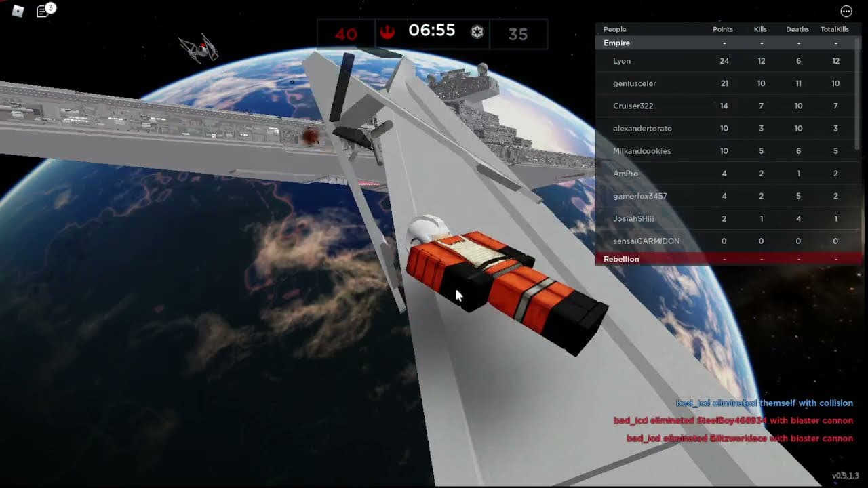Click the Rebellion score 40
Viewport: 868px width, 488px height.
tap(346, 34)
